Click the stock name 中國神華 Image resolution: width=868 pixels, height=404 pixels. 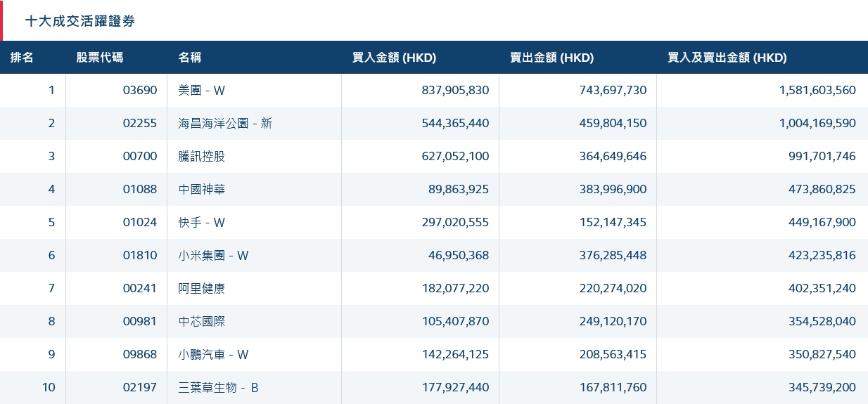[x=202, y=189]
